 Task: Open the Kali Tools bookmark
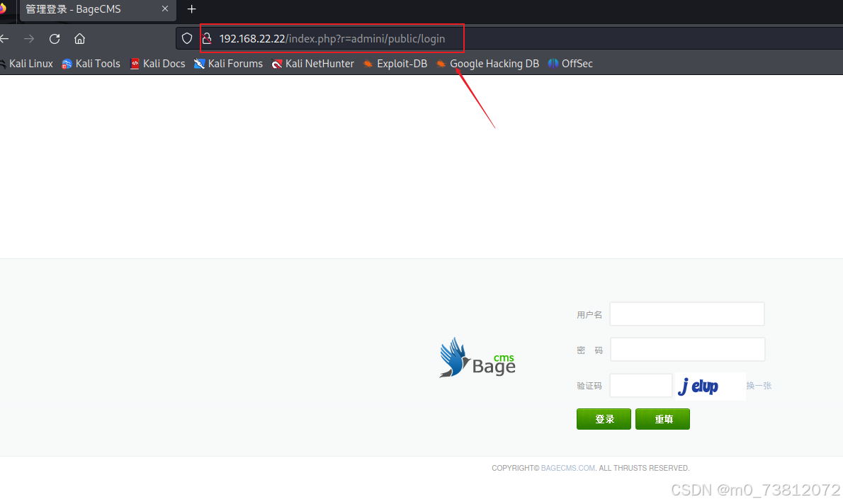click(x=91, y=64)
